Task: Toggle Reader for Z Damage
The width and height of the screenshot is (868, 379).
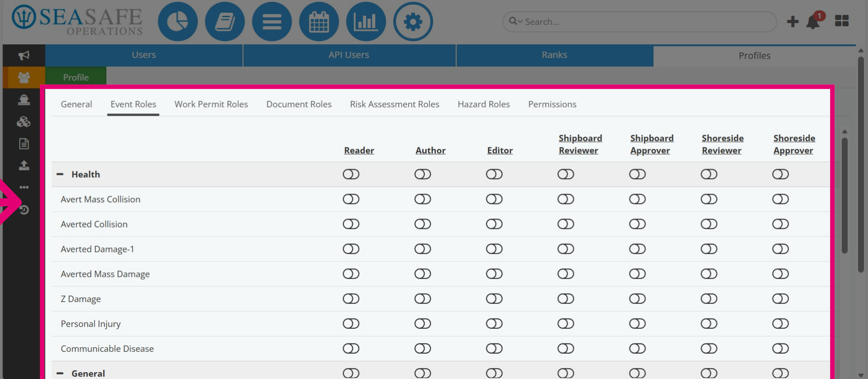Action: tap(351, 298)
